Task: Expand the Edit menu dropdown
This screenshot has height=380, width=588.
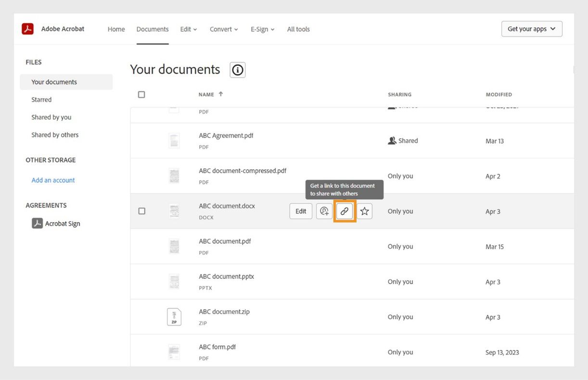Action: 188,29
